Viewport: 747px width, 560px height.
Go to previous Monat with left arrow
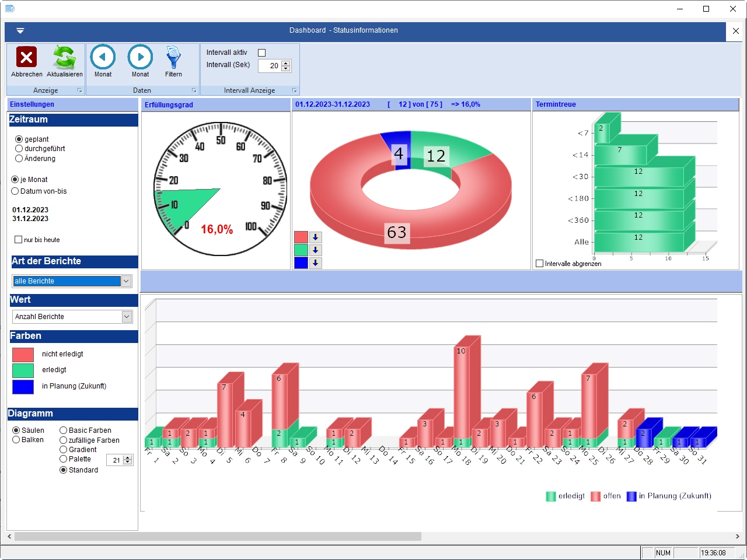(x=103, y=57)
